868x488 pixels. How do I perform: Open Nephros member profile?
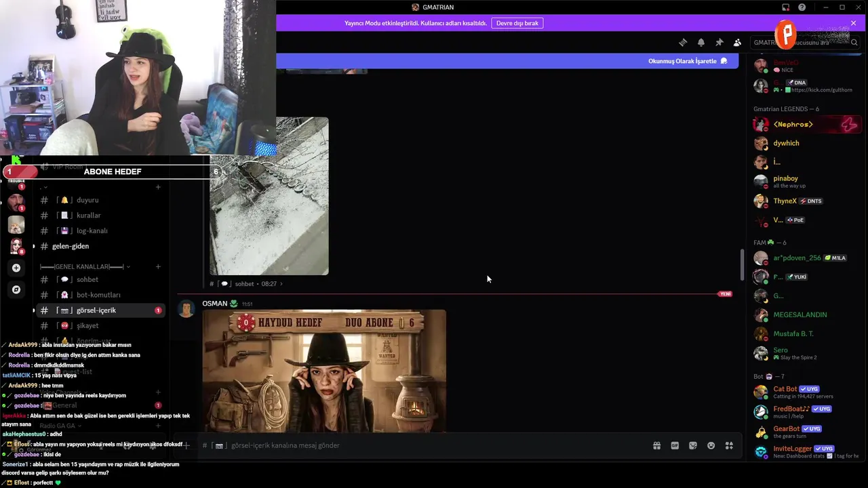[807, 125]
